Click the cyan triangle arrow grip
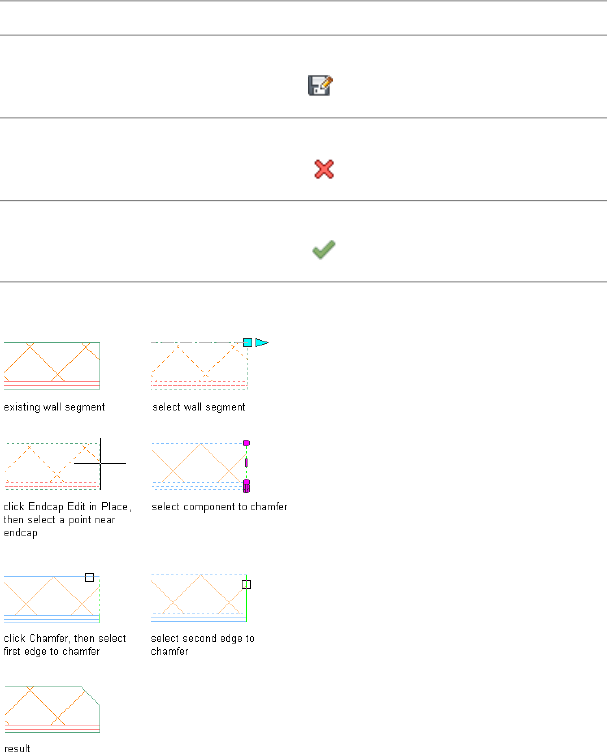Image resolution: width=607 pixels, height=756 pixels. click(x=262, y=343)
